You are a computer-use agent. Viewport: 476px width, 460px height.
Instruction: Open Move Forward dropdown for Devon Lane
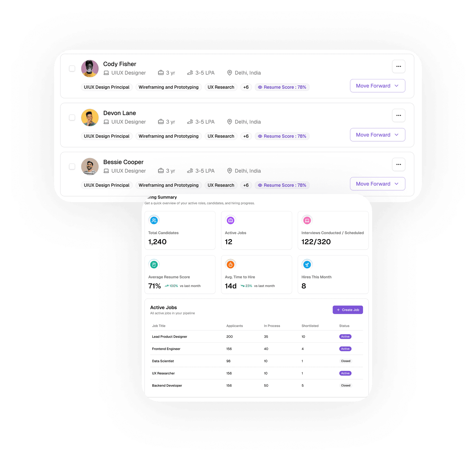378,135
